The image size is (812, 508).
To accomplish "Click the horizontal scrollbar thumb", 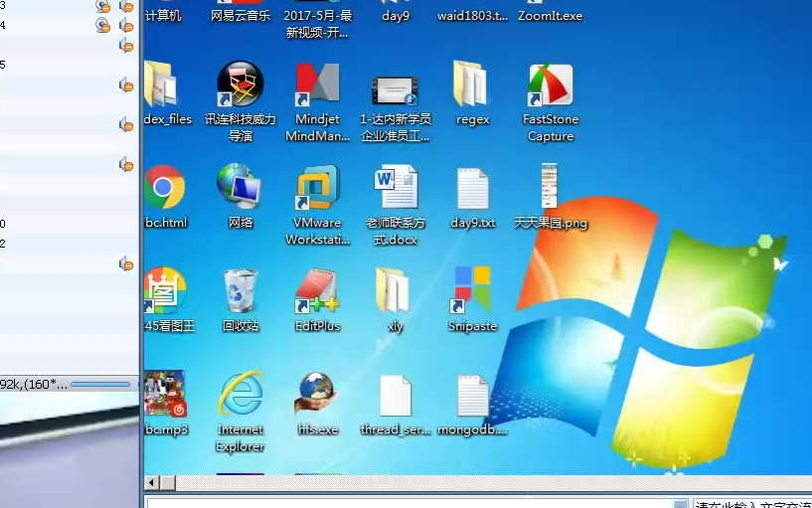I will tap(168, 482).
